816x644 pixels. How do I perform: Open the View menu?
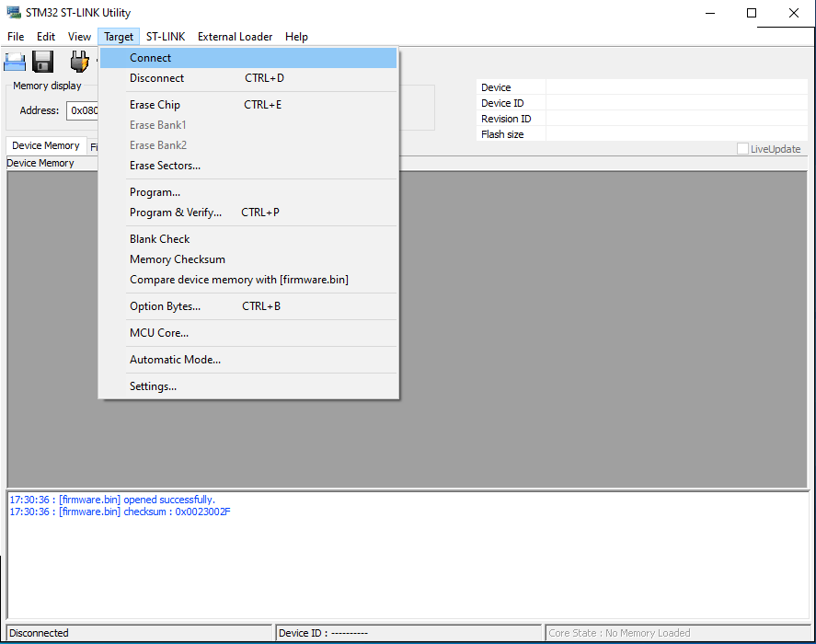pos(79,37)
